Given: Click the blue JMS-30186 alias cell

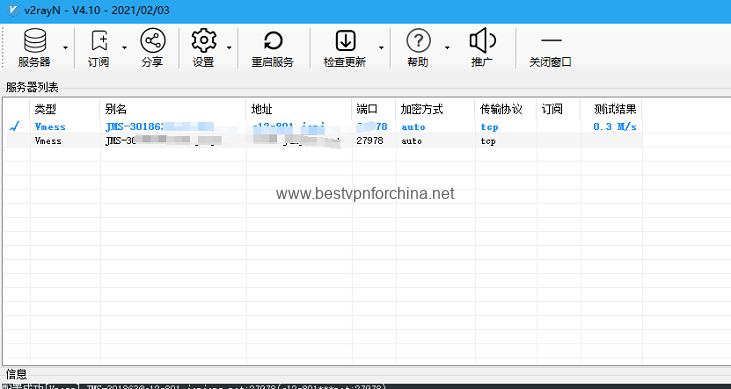Looking at the screenshot, I should click(159, 126).
